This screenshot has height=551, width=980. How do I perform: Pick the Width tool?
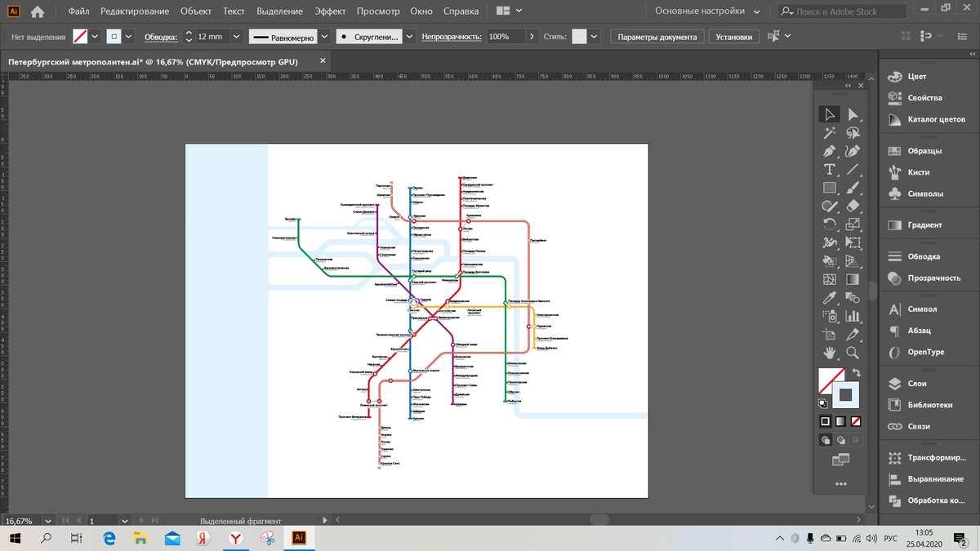830,242
